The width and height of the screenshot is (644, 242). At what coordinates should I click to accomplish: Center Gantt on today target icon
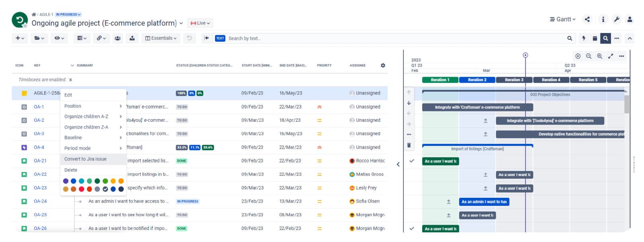[x=578, y=56]
